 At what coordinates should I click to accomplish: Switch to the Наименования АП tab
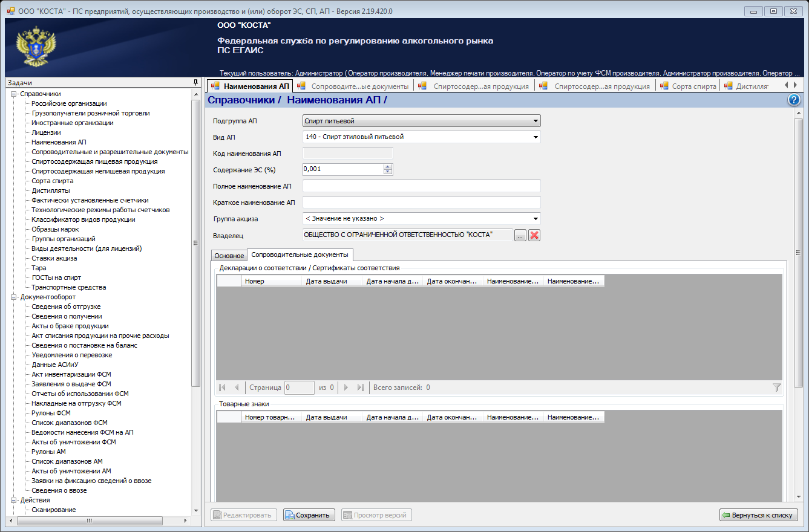tap(250, 86)
